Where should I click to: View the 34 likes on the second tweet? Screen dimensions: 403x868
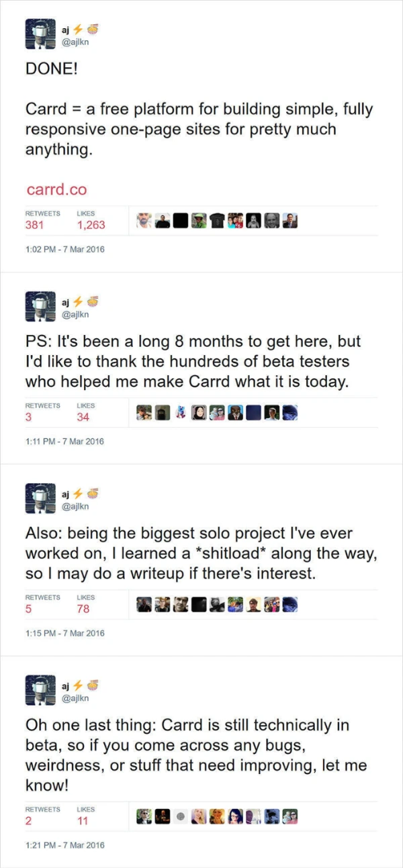[83, 417]
